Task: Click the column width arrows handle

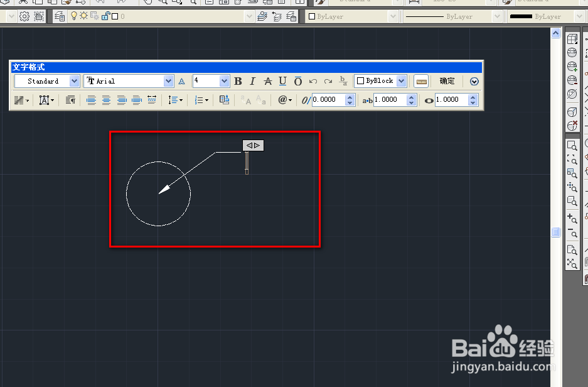Action: [x=253, y=145]
